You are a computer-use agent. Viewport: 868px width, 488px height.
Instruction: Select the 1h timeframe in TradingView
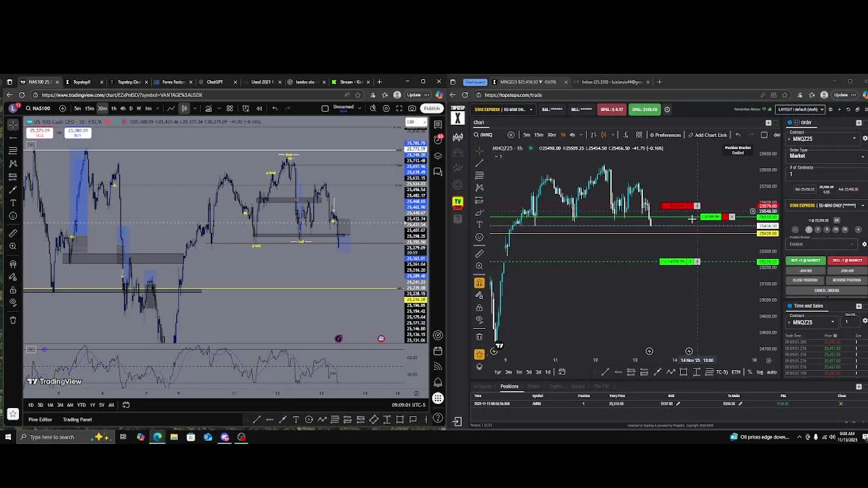coord(114,108)
